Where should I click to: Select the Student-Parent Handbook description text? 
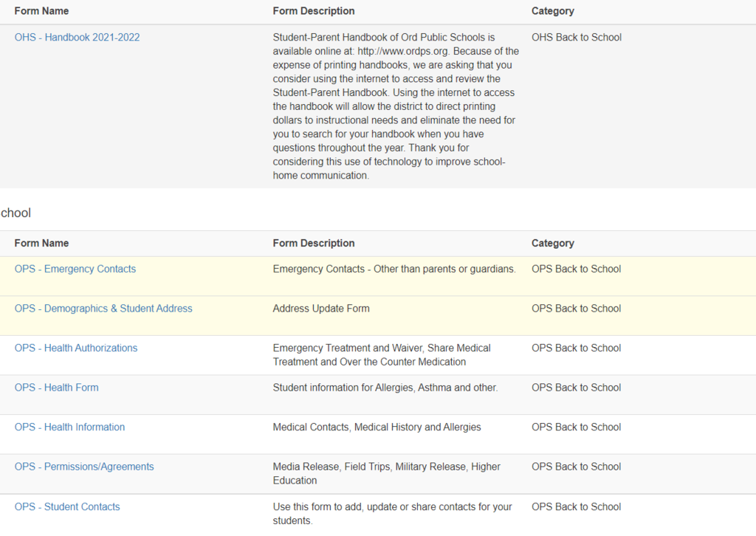(x=396, y=106)
